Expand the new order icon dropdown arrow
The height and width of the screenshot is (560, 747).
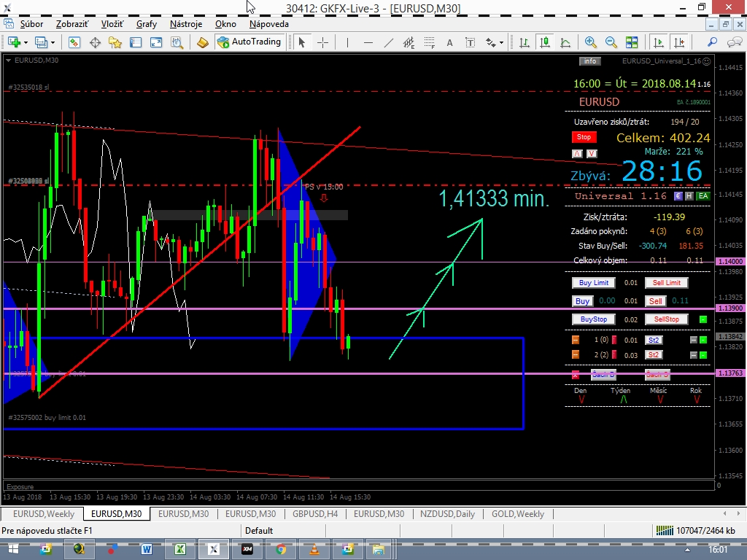(26, 42)
